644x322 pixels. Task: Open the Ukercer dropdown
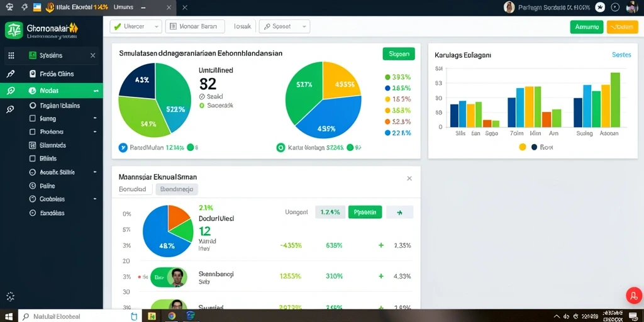(x=135, y=26)
